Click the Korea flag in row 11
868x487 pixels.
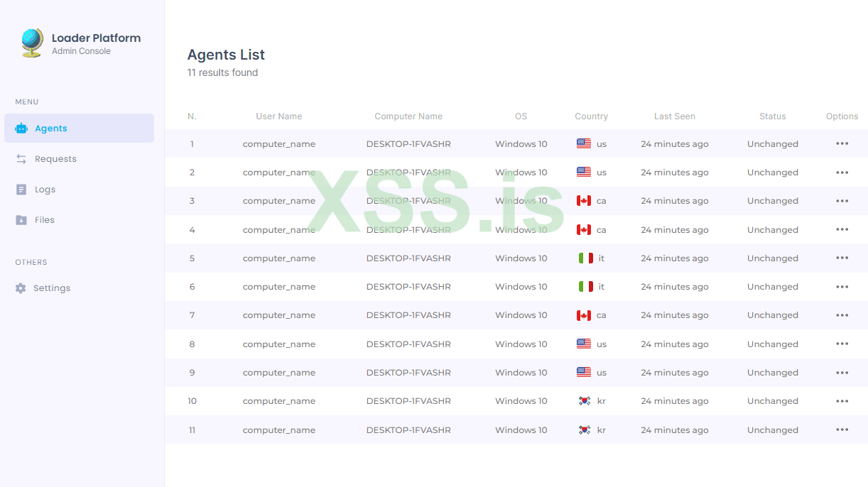[x=585, y=429]
